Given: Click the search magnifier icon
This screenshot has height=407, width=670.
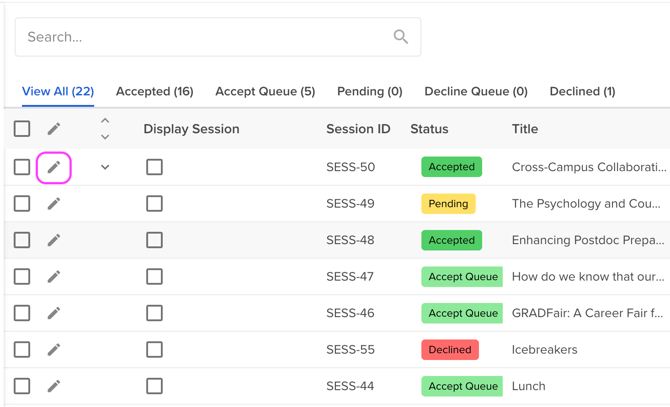Looking at the screenshot, I should click(x=400, y=37).
